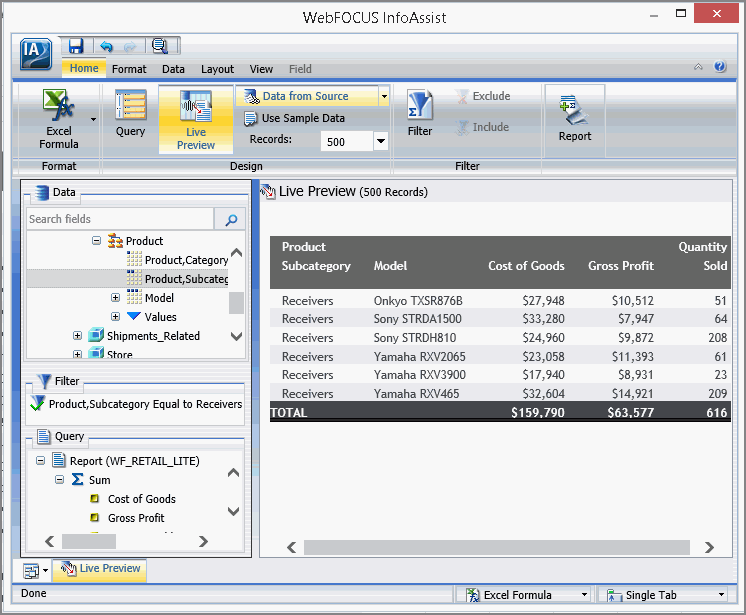Open view switcher dropdown at bottom left
Screen dimensions: 746x615
(46, 570)
